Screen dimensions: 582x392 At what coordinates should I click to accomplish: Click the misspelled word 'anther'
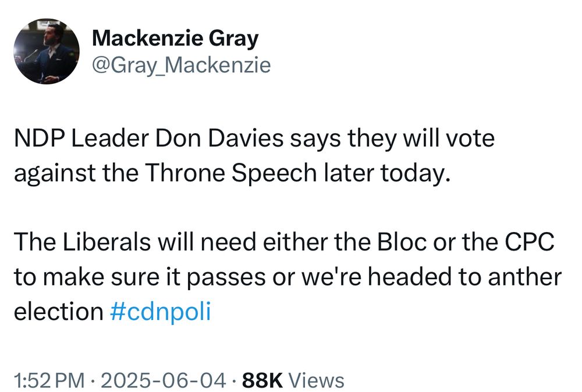tap(525, 277)
